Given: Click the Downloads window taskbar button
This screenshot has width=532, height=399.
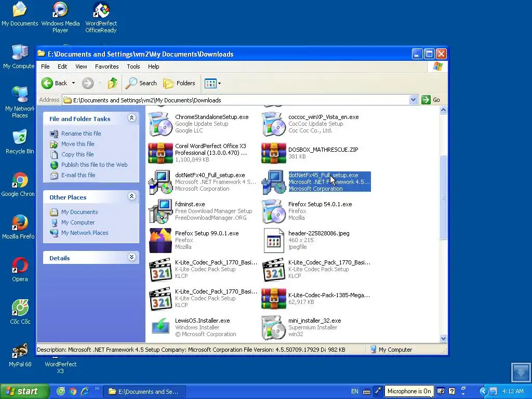Looking at the screenshot, I should click(144, 392).
